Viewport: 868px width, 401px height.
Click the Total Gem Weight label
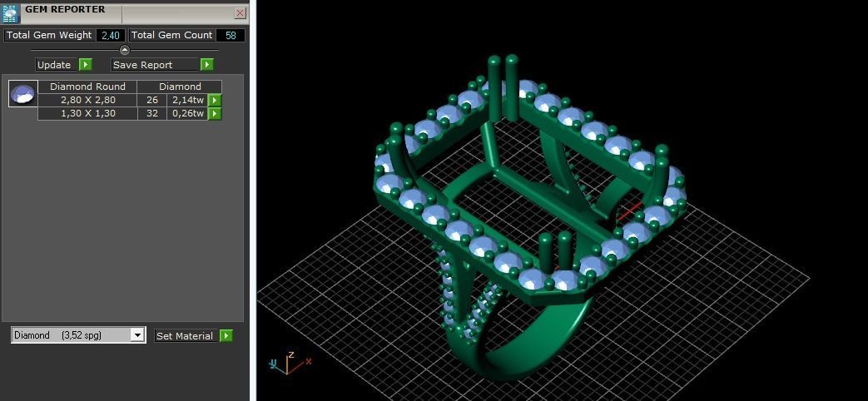click(x=49, y=36)
